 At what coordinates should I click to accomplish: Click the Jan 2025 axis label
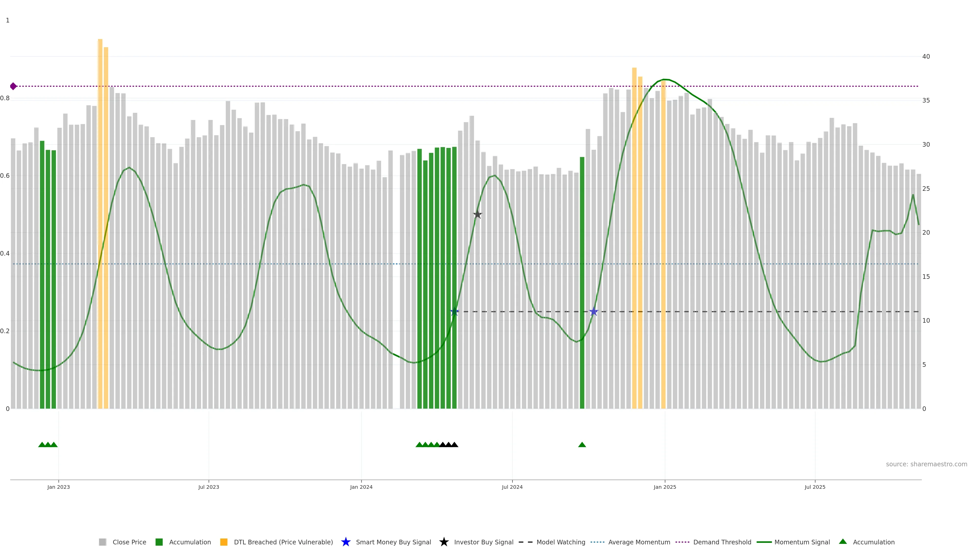[x=665, y=487]
